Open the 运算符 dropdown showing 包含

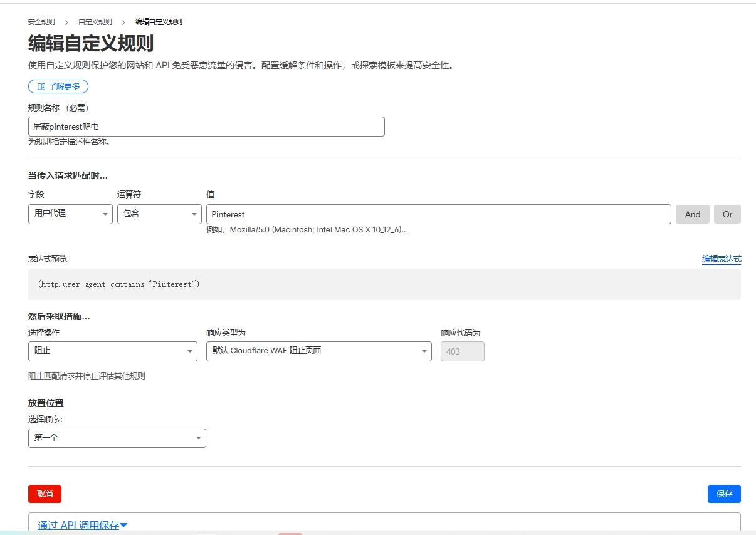click(159, 214)
